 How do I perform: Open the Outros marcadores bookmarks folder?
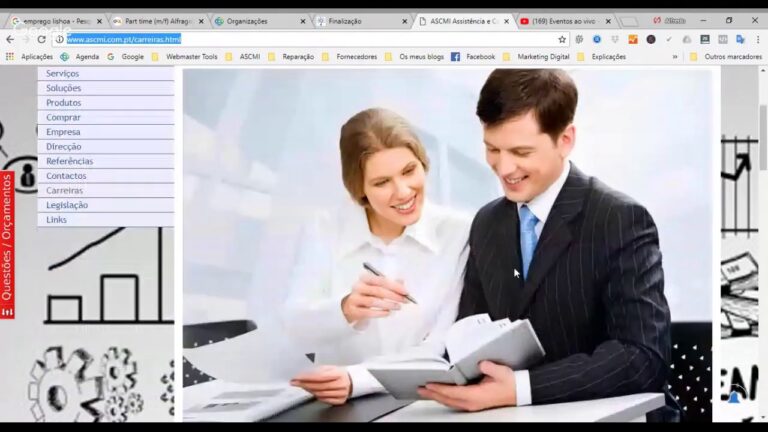pos(726,57)
